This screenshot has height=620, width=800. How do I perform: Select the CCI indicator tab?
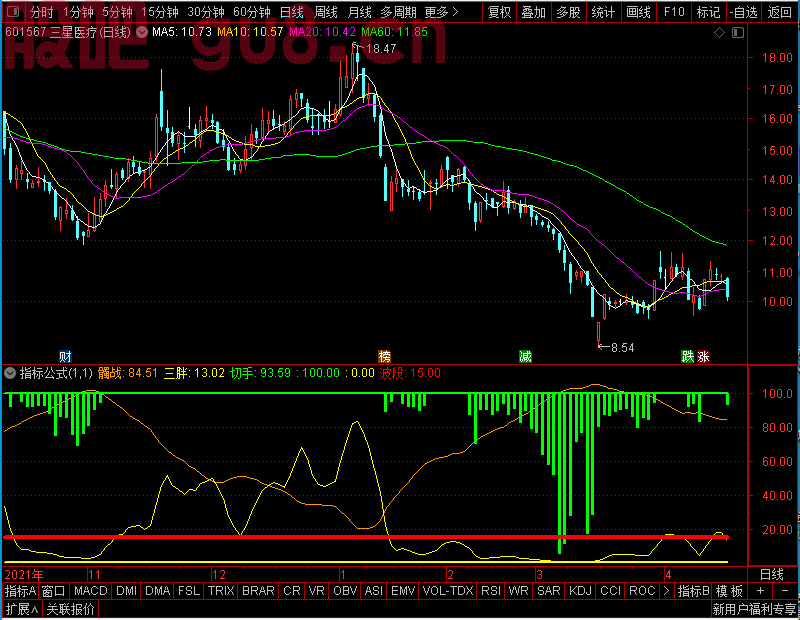[x=611, y=591]
